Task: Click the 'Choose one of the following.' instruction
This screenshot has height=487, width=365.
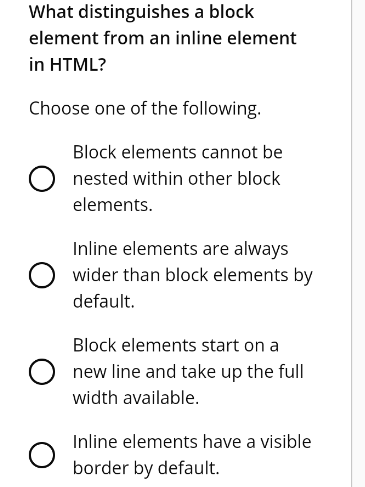Action: pyautogui.click(x=145, y=109)
